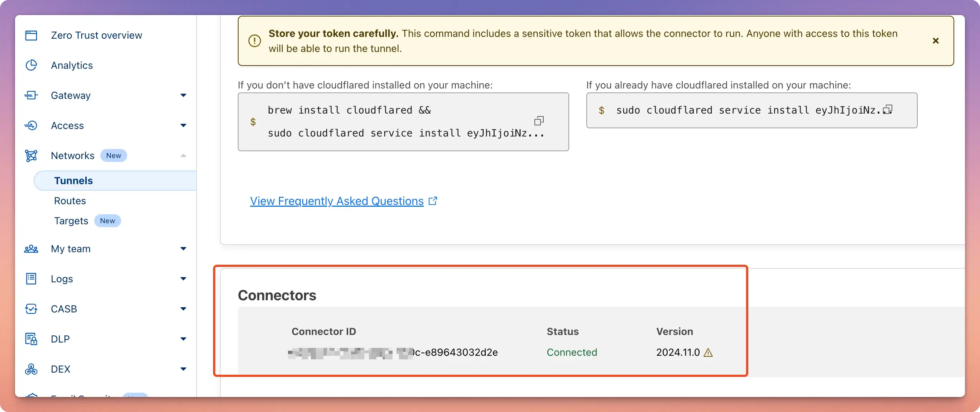Click the CASB sidebar icon
The height and width of the screenshot is (412, 980).
coord(31,309)
